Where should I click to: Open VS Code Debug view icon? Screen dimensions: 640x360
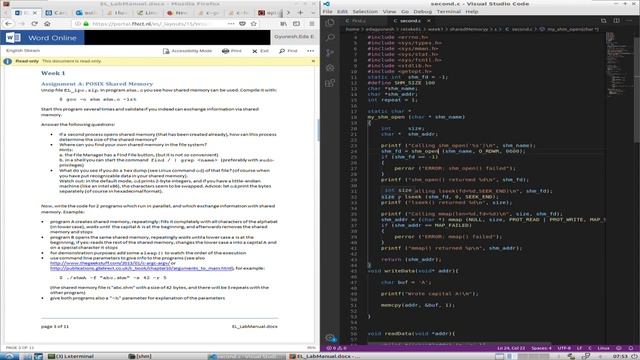(x=330, y=68)
